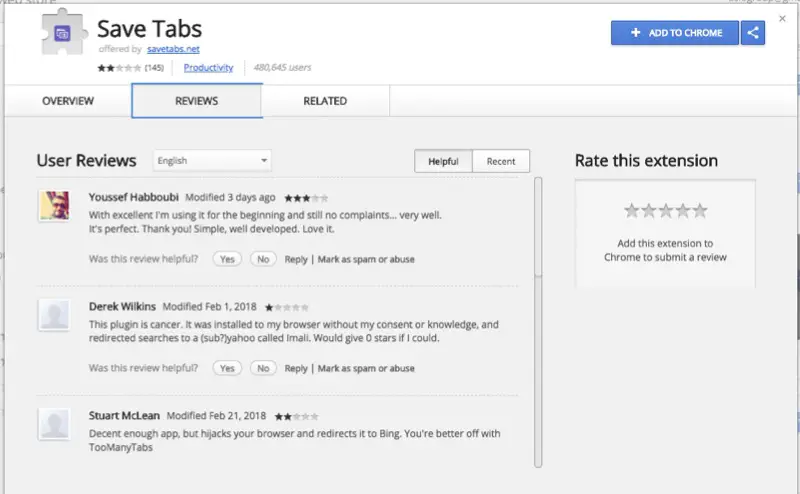Click Derek Wilkins' default avatar
Screen dimensions: 800x494
[54, 315]
